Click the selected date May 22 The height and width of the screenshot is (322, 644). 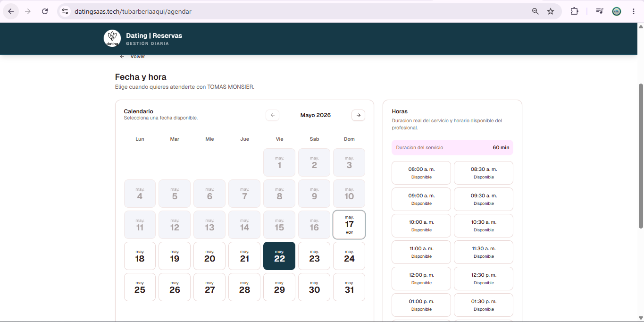coord(279,256)
